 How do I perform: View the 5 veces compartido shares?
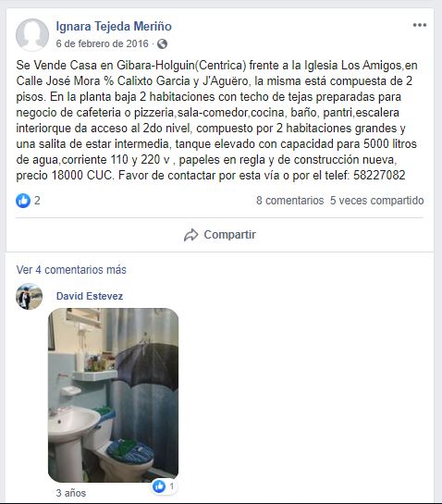376,201
